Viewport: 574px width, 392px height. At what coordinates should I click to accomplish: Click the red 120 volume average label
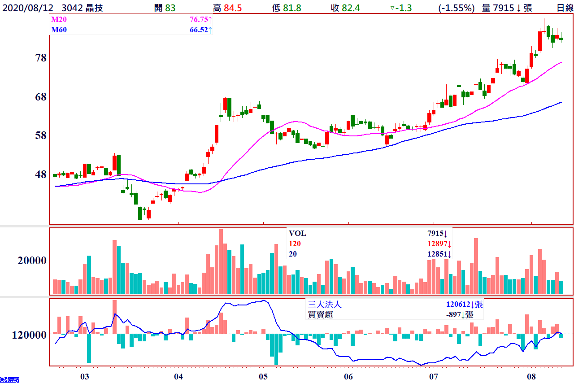tap(295, 244)
